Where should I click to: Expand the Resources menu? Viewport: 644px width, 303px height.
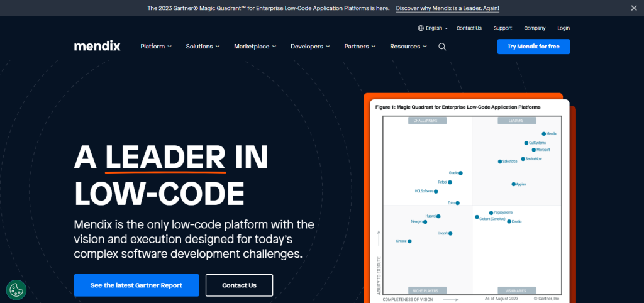coord(408,47)
